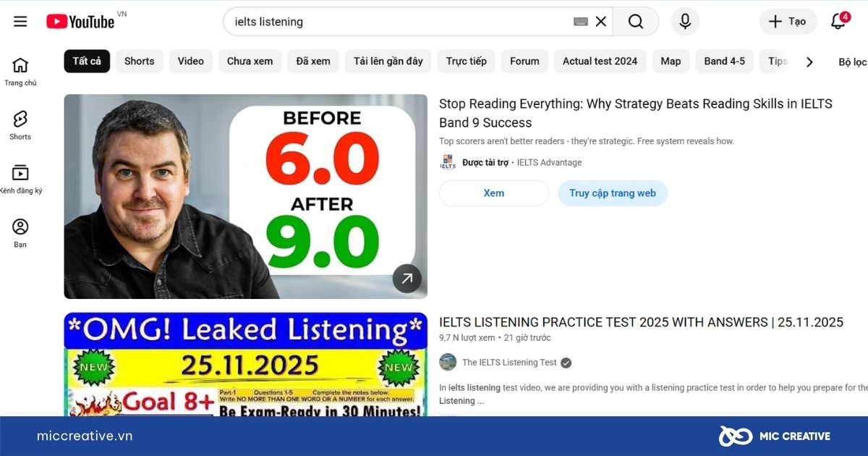Click the share arrow on the thumbnail
The height and width of the screenshot is (456, 868).
[x=407, y=278]
